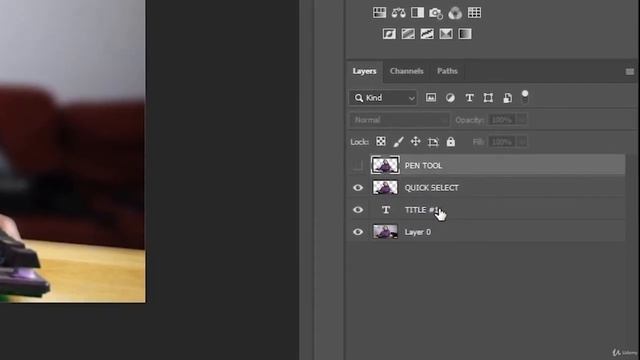Switch to the Paths tab
This screenshot has height=360, width=640.
(447, 71)
